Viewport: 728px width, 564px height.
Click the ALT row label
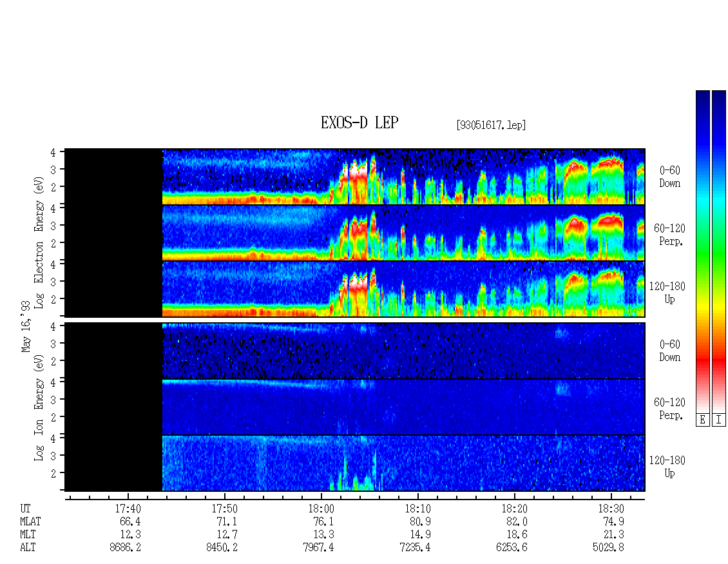[28, 547]
